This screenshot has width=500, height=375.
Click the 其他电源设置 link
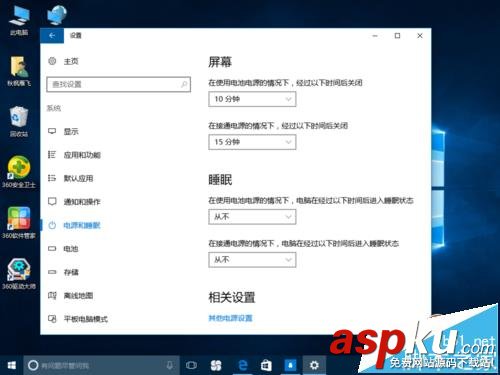(230, 318)
